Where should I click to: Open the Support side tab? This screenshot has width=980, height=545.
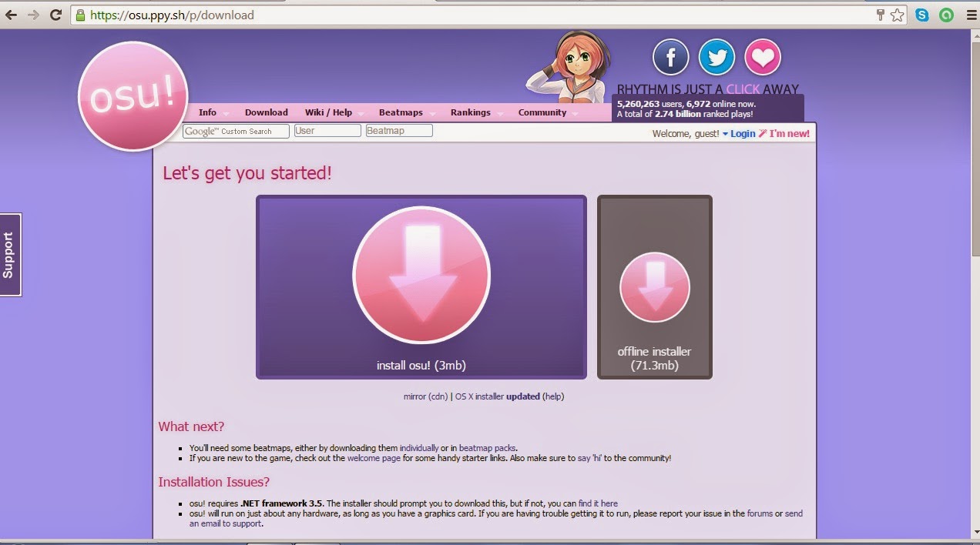10,255
